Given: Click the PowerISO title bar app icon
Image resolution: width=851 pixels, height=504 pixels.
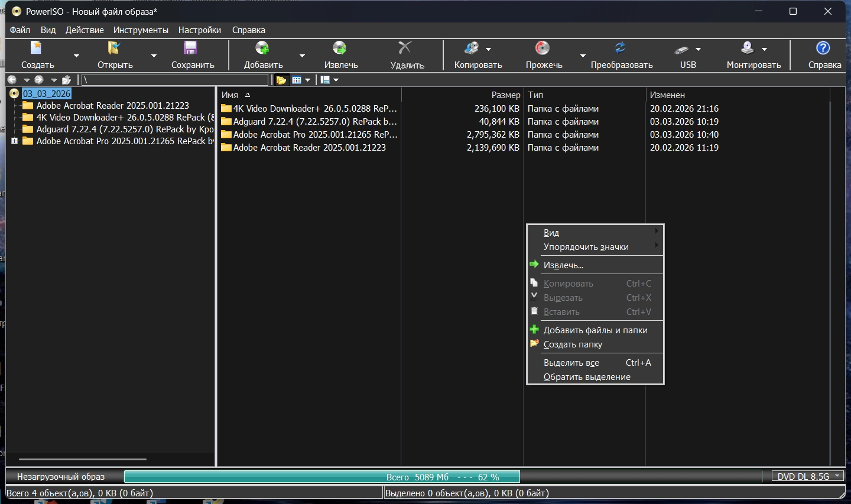Looking at the screenshot, I should (16, 11).
